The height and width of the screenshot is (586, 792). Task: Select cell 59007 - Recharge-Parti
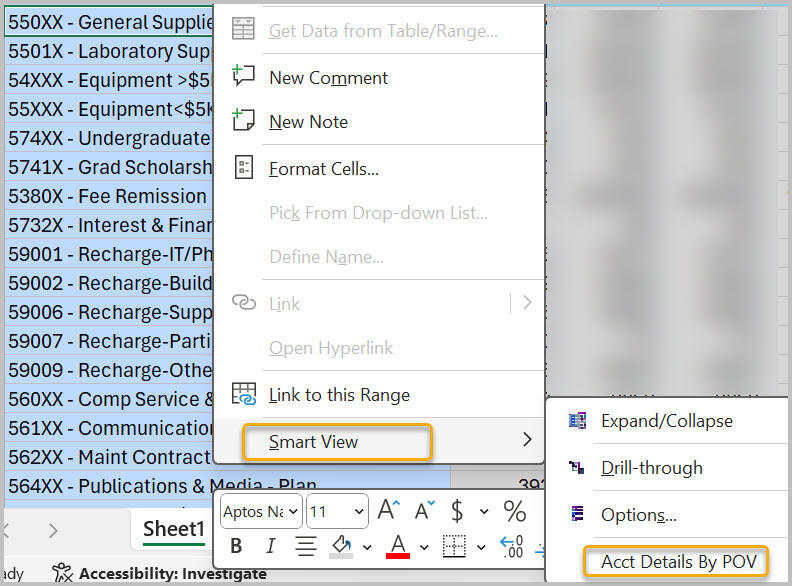[109, 341]
